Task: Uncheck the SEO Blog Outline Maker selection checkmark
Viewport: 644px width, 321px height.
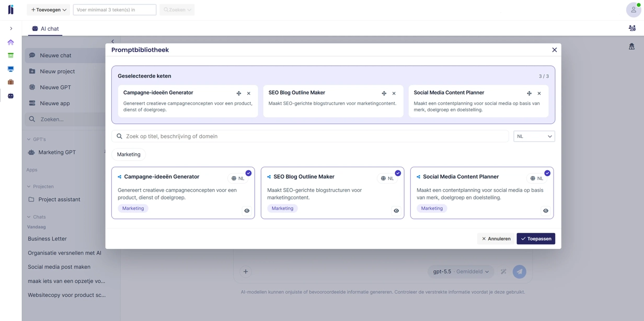Action: click(398, 173)
